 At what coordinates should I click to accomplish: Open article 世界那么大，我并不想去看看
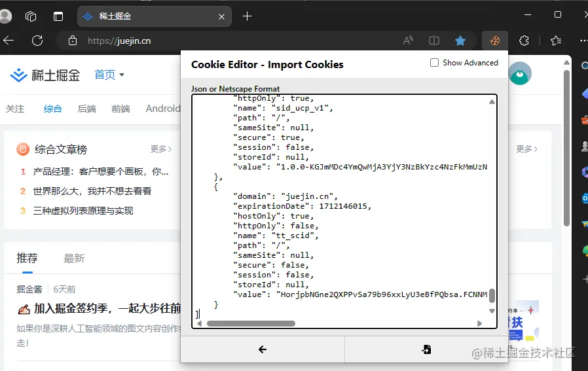(x=92, y=191)
